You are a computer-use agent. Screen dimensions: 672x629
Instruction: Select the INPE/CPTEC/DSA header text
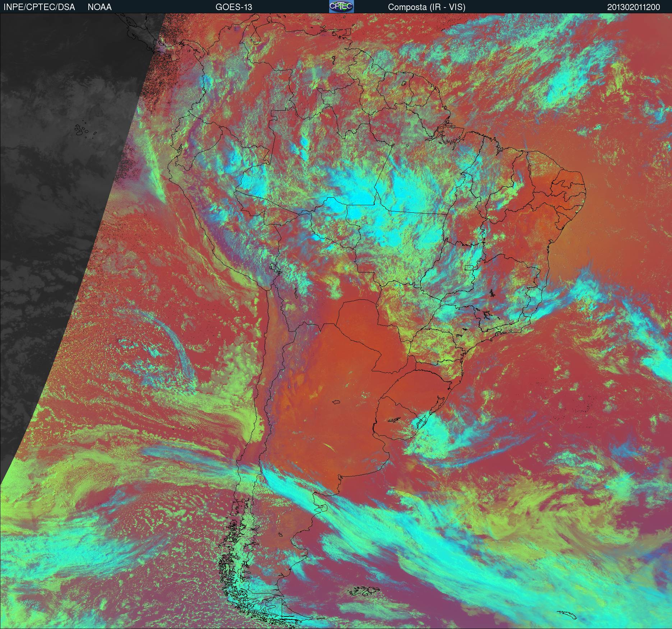pyautogui.click(x=39, y=7)
